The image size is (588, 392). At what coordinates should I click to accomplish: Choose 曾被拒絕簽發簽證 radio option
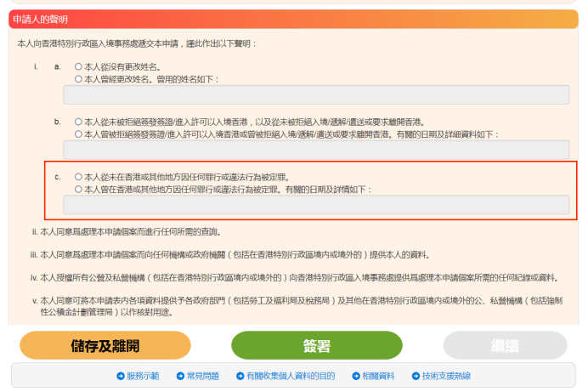78,134
